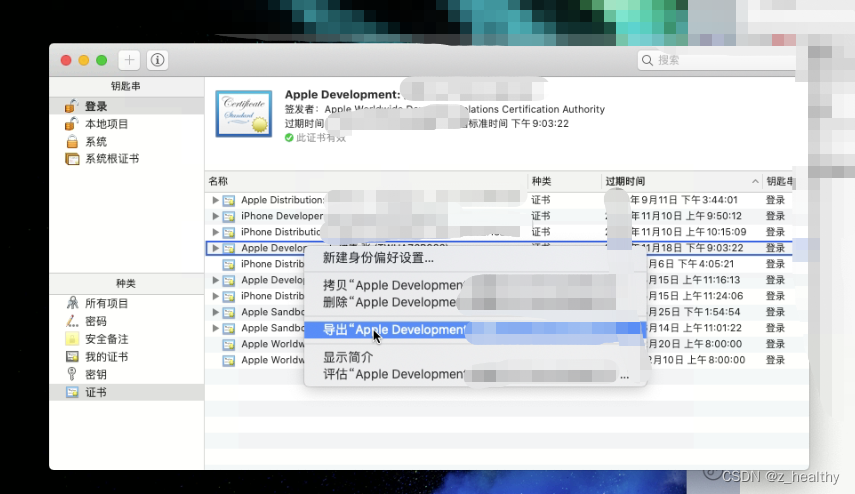Click 登录 cell in row expiring 下午1:54:54

[775, 312]
